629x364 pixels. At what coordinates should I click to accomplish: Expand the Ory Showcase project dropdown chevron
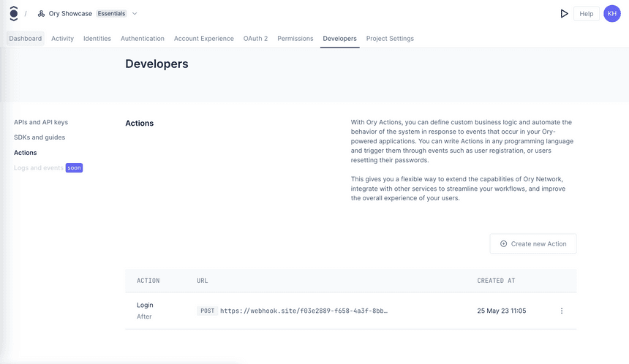pyautogui.click(x=135, y=14)
